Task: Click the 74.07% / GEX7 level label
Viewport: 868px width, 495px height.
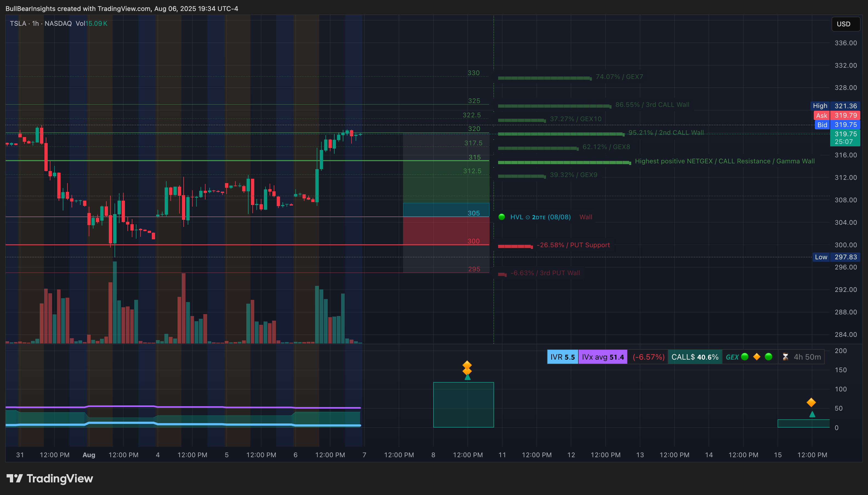Action: [x=619, y=77]
